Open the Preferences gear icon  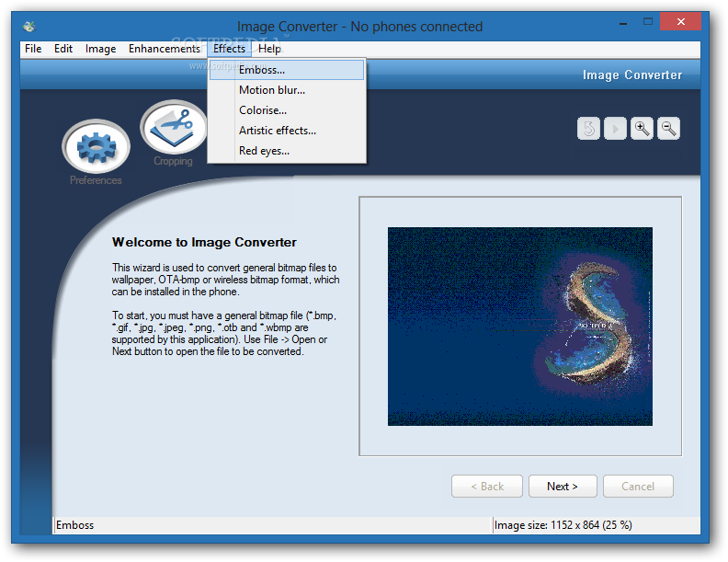(96, 146)
